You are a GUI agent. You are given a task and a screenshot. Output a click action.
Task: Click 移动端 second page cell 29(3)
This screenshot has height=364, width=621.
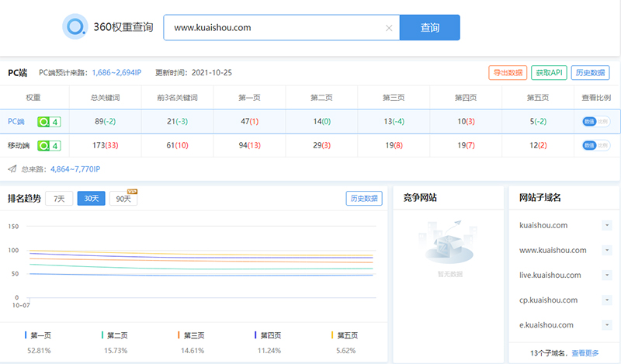(x=321, y=145)
